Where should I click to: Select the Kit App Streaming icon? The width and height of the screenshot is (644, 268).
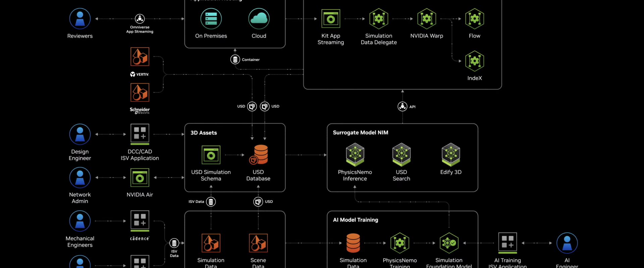click(x=331, y=18)
